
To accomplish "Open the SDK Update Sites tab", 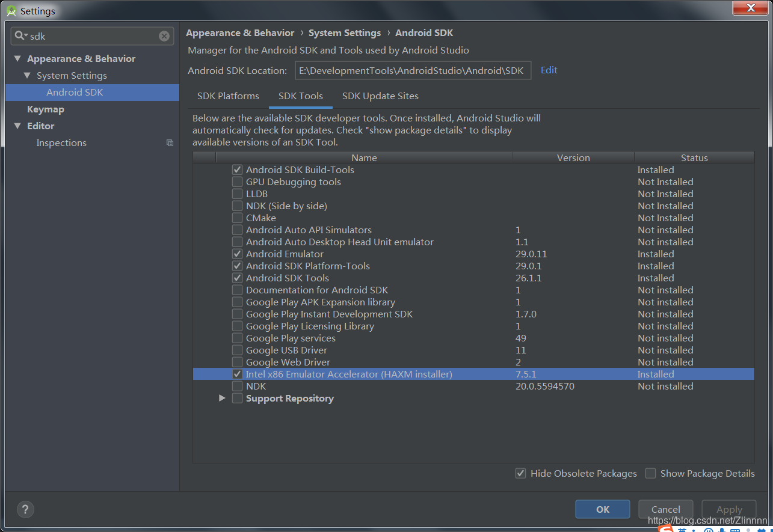I will tap(380, 96).
